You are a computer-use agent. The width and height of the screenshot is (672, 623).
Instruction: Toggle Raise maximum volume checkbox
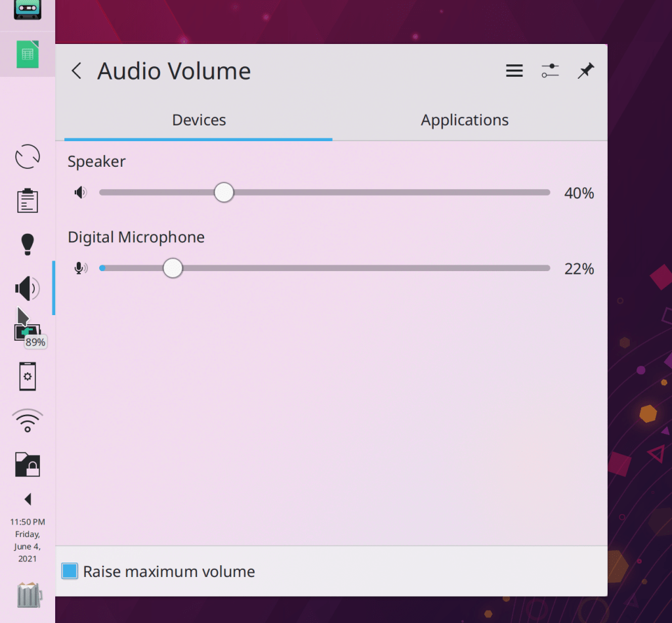[70, 571]
